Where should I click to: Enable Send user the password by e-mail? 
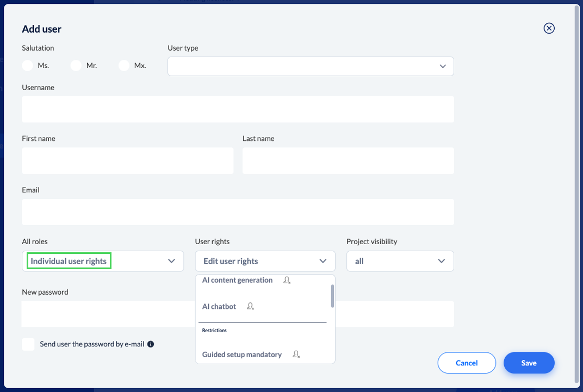(x=28, y=344)
